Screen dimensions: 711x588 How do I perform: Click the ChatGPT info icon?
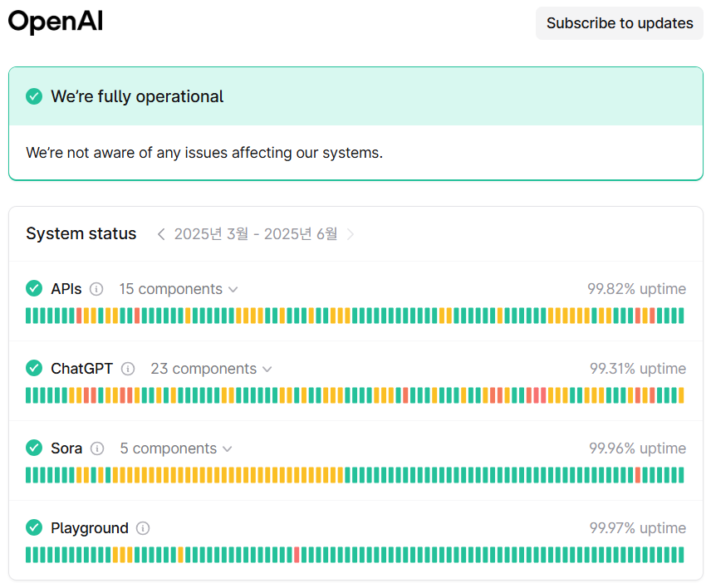pyautogui.click(x=128, y=369)
